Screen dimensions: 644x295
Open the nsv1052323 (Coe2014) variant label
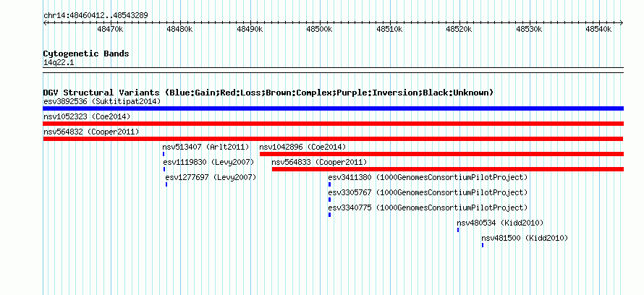coord(87,116)
